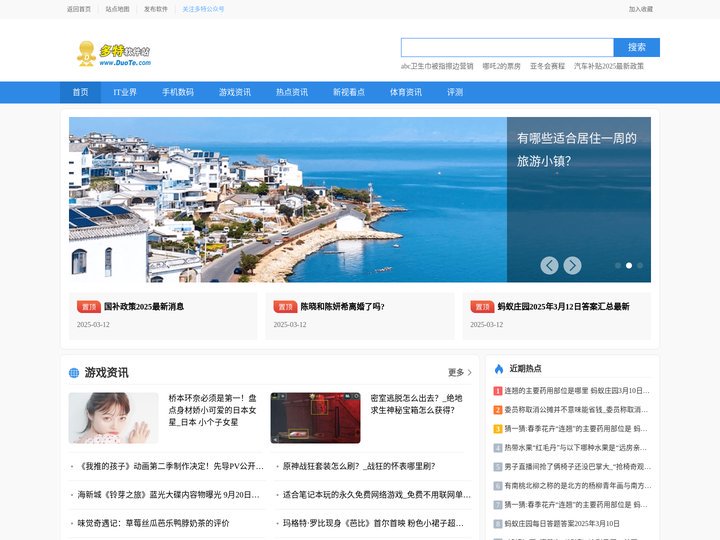Open hot item 3 猜一猜春季花卉连翘
The width and height of the screenshot is (720, 540).
tap(576, 429)
